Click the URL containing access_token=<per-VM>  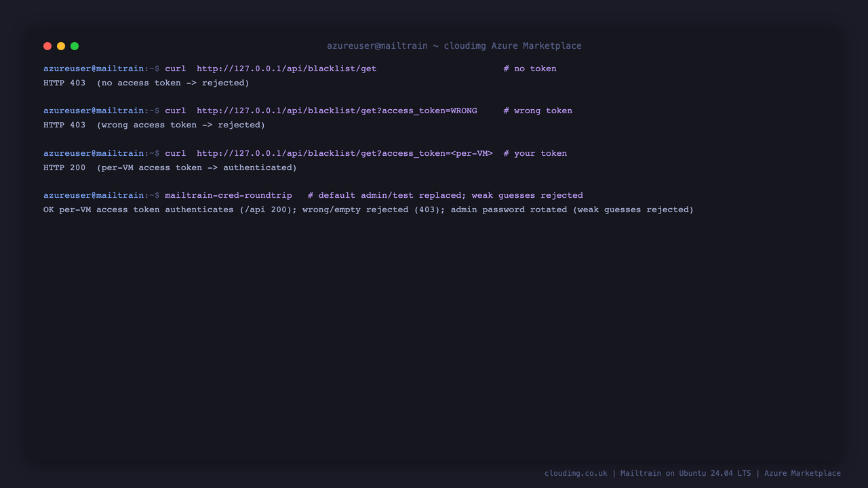click(x=345, y=153)
